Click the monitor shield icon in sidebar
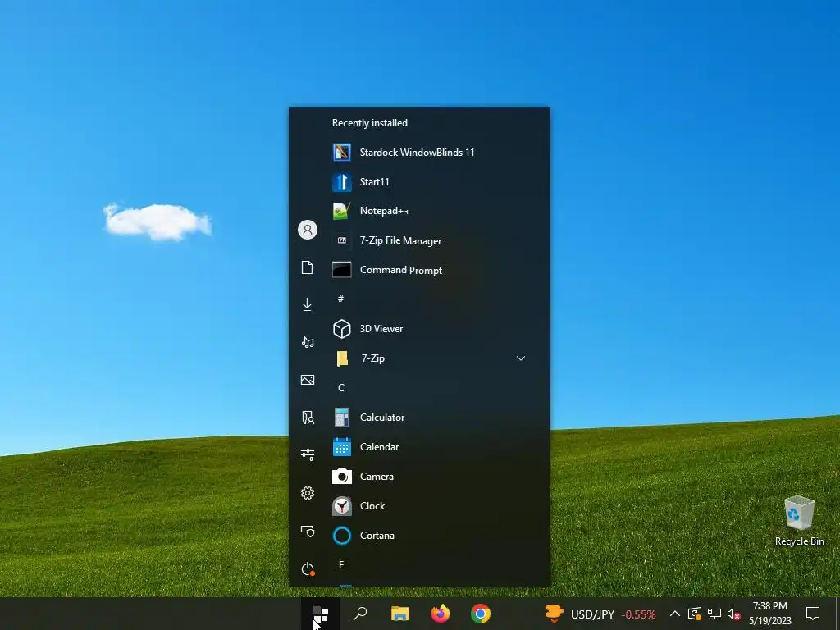 click(x=308, y=531)
